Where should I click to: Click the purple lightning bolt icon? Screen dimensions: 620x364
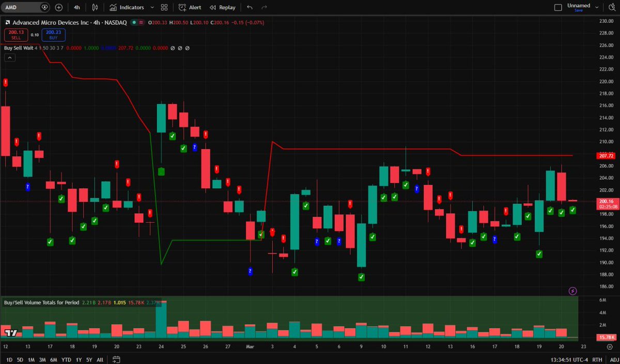point(572,291)
